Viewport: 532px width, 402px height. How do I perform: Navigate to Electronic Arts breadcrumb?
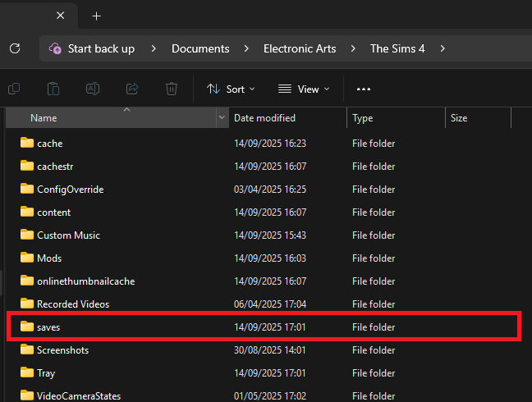pyautogui.click(x=300, y=48)
